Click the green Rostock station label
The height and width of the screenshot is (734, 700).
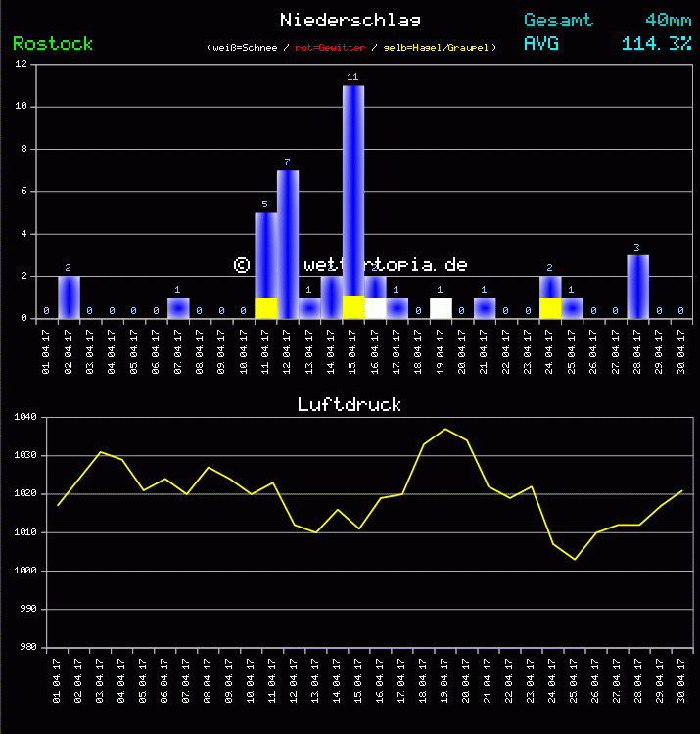point(53,44)
